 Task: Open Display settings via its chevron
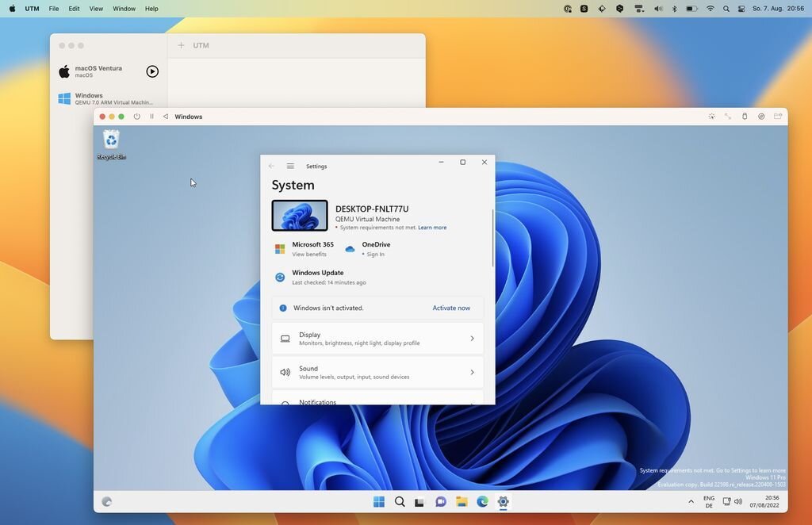click(x=472, y=338)
